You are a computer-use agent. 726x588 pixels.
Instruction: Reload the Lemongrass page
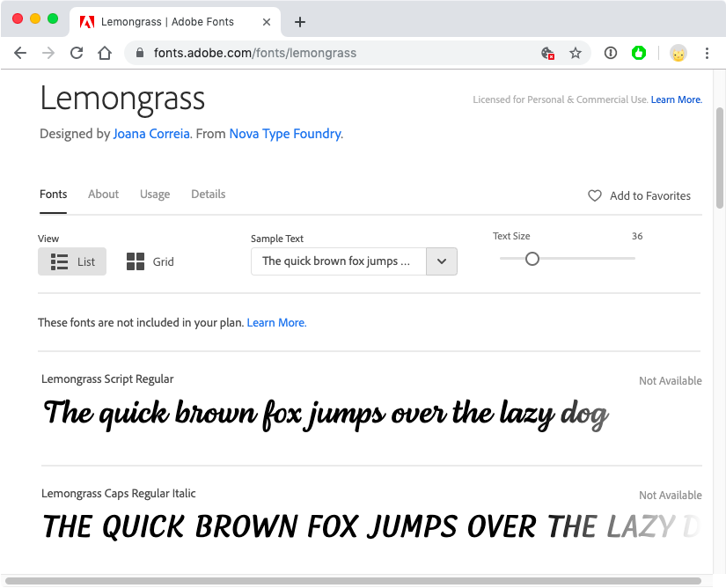coord(77,53)
